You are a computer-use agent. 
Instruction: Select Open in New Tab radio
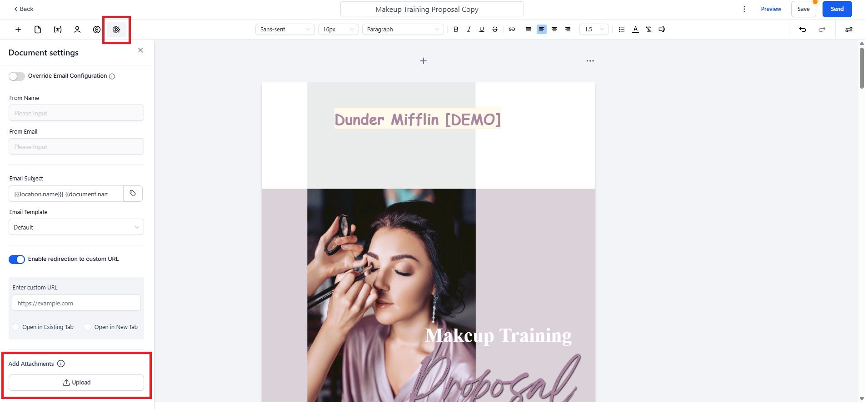[88, 327]
